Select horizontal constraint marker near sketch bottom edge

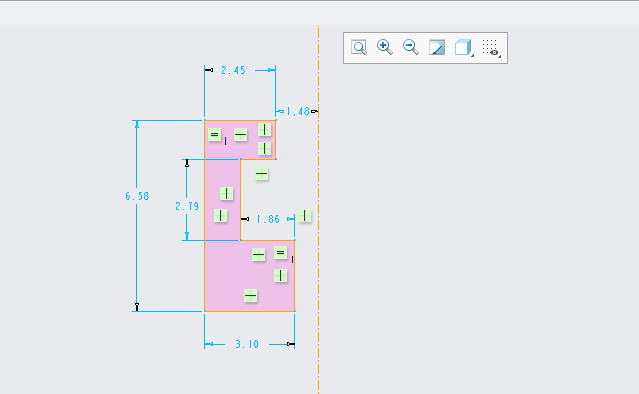(251, 295)
